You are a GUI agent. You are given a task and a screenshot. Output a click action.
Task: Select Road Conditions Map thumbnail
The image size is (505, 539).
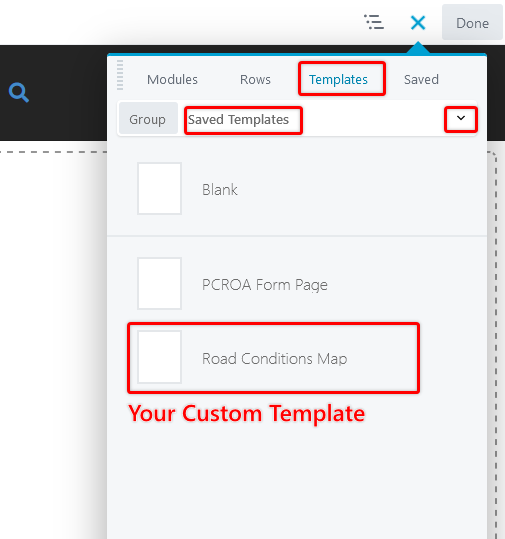point(160,357)
